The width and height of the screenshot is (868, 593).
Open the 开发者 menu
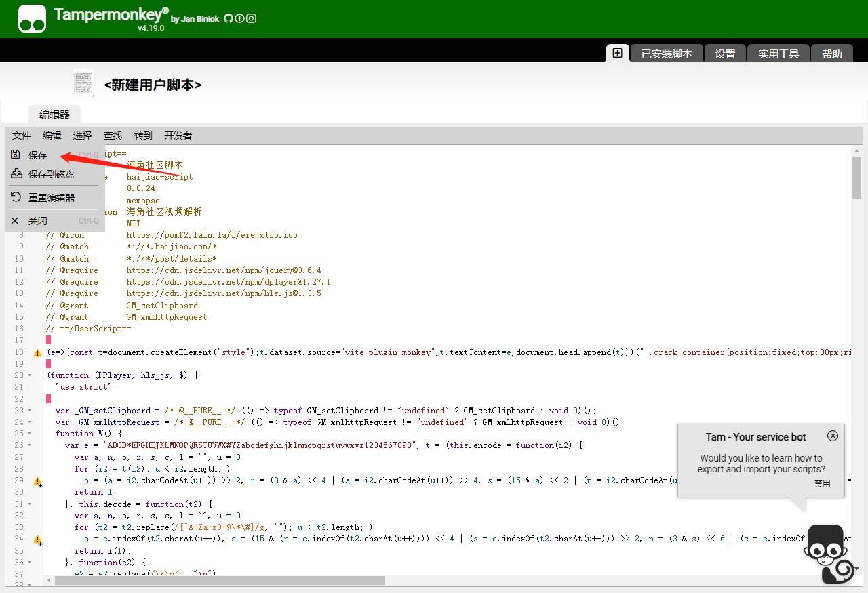click(178, 136)
